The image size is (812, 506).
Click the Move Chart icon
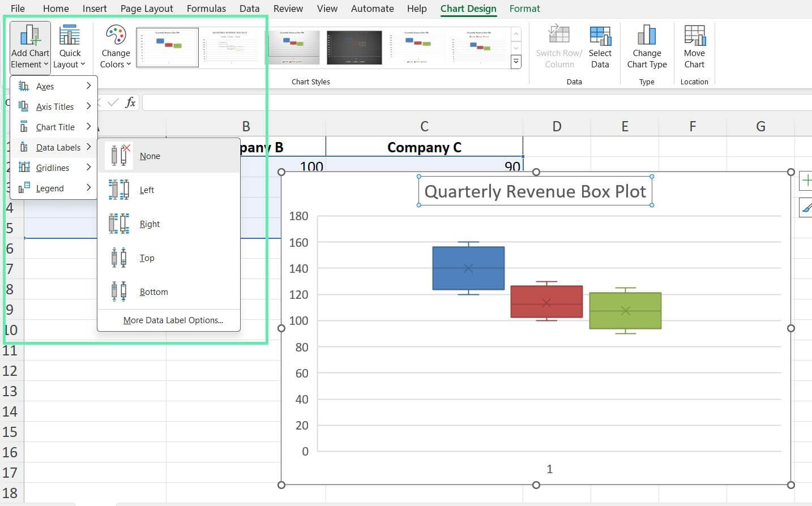(694, 45)
